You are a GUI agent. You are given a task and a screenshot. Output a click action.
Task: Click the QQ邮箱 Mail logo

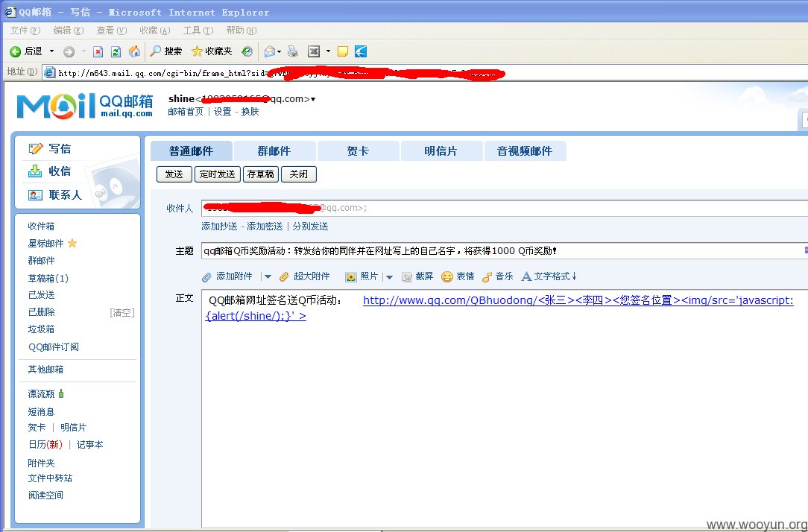pos(84,106)
